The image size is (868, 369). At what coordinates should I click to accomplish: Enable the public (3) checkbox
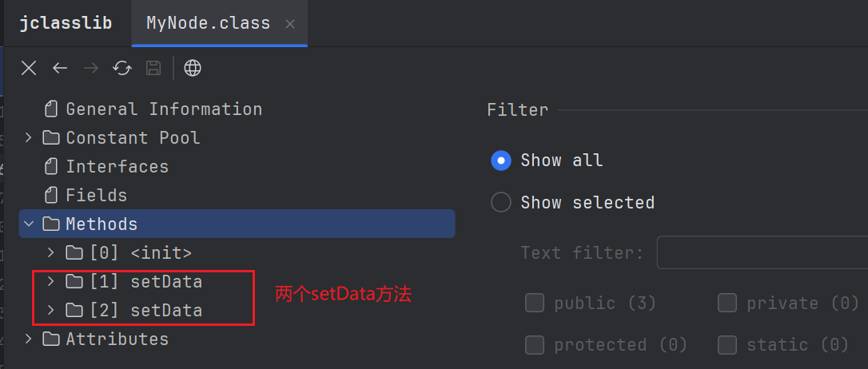coord(535,303)
